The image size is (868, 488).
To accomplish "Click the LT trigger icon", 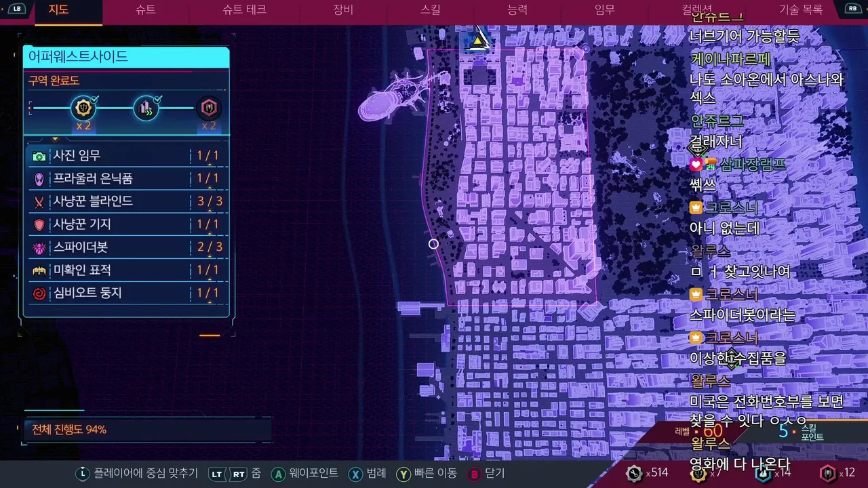I will pyautogui.click(x=217, y=474).
